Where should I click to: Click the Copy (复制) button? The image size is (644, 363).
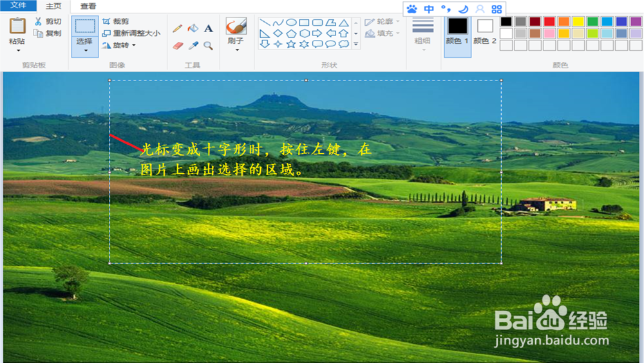[x=48, y=33]
